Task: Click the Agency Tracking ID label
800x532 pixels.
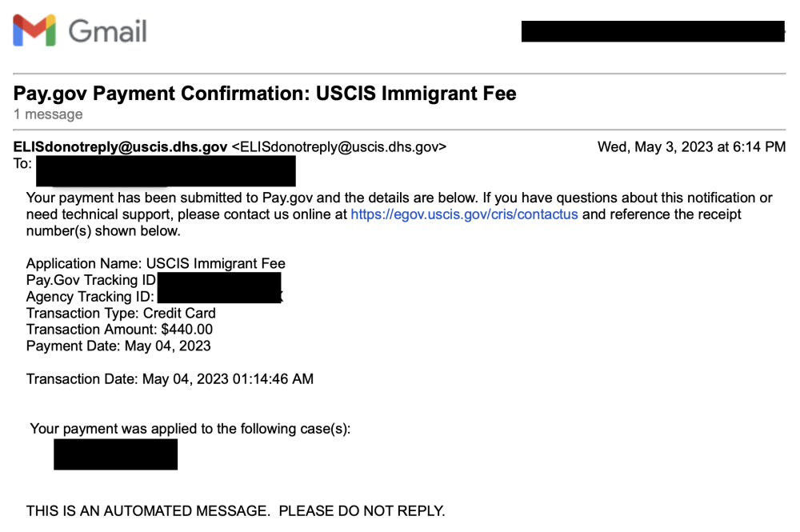Action: [x=90, y=296]
